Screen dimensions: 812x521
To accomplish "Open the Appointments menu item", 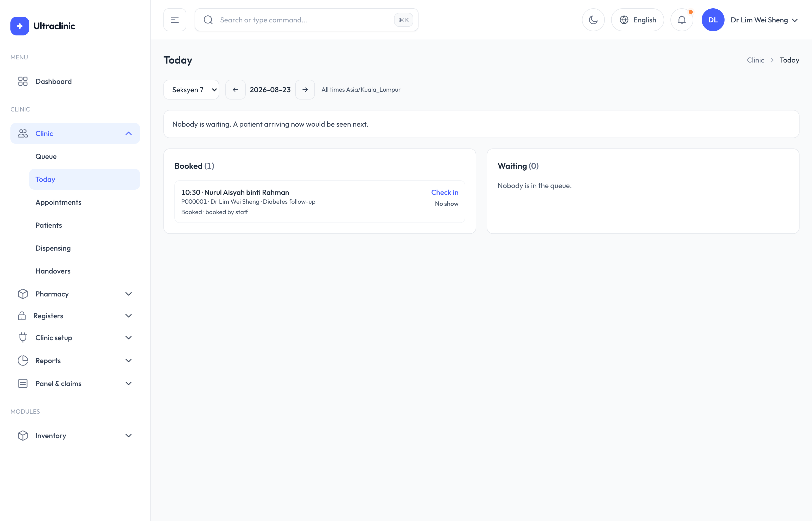I will coord(85,202).
